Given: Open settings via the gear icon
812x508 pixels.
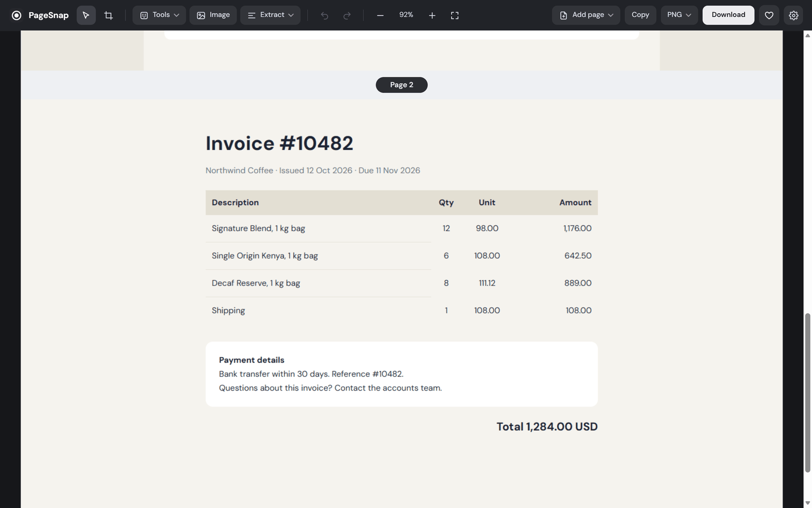Looking at the screenshot, I should (794, 15).
